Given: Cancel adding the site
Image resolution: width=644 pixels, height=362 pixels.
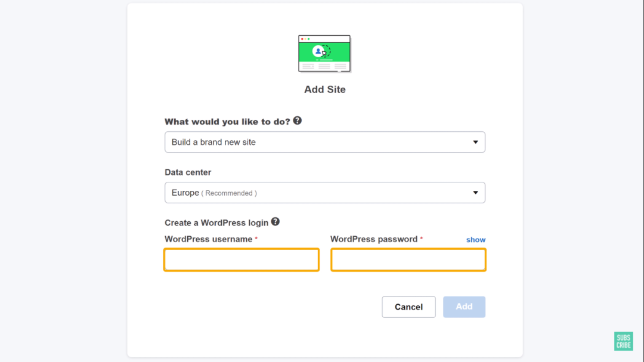Looking at the screenshot, I should click(408, 307).
